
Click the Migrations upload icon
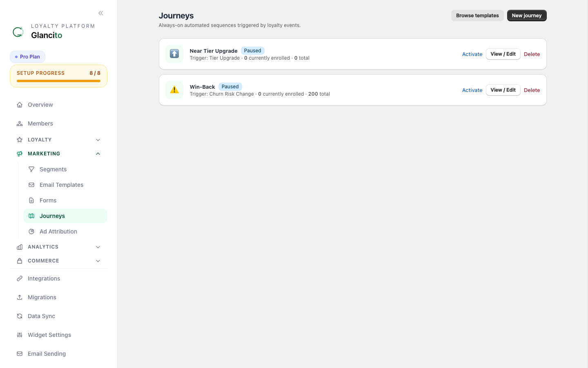(20, 297)
